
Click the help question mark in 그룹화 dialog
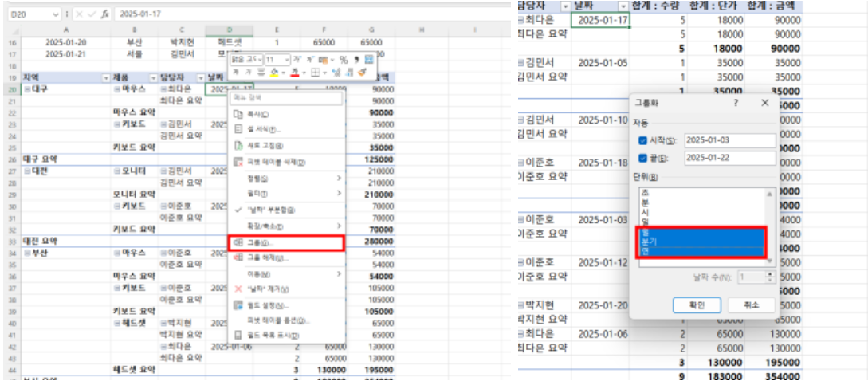[735, 103]
